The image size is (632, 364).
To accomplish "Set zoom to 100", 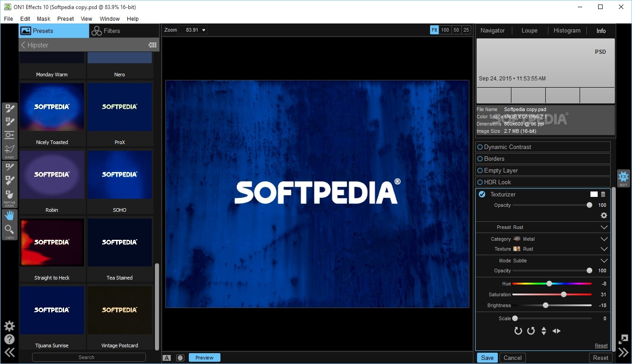I will click(445, 30).
